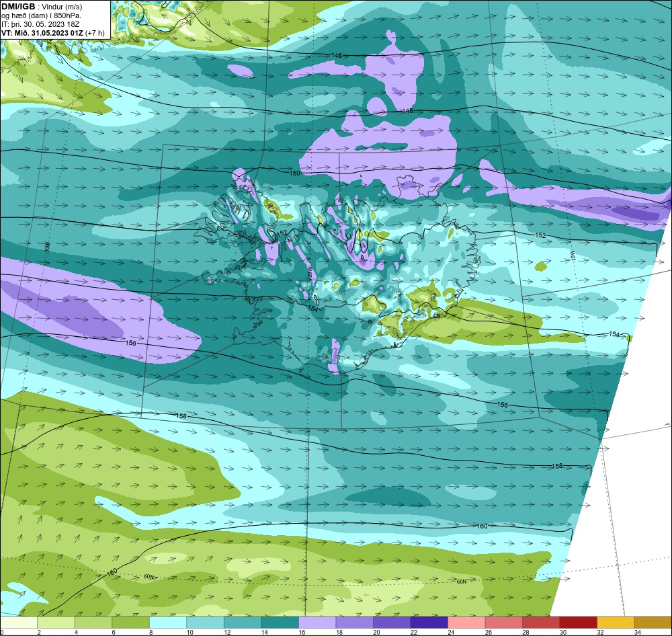Image resolution: width=672 pixels, height=636 pixels.
Task: Select the dark teal 14–16 m/s legend swatch
Action: [x=280, y=623]
